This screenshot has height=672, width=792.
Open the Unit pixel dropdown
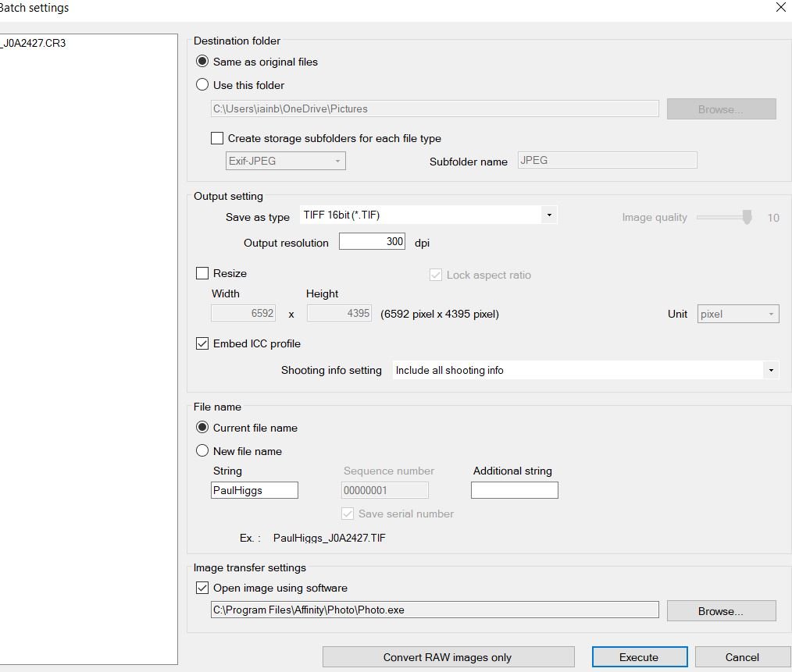(738, 314)
